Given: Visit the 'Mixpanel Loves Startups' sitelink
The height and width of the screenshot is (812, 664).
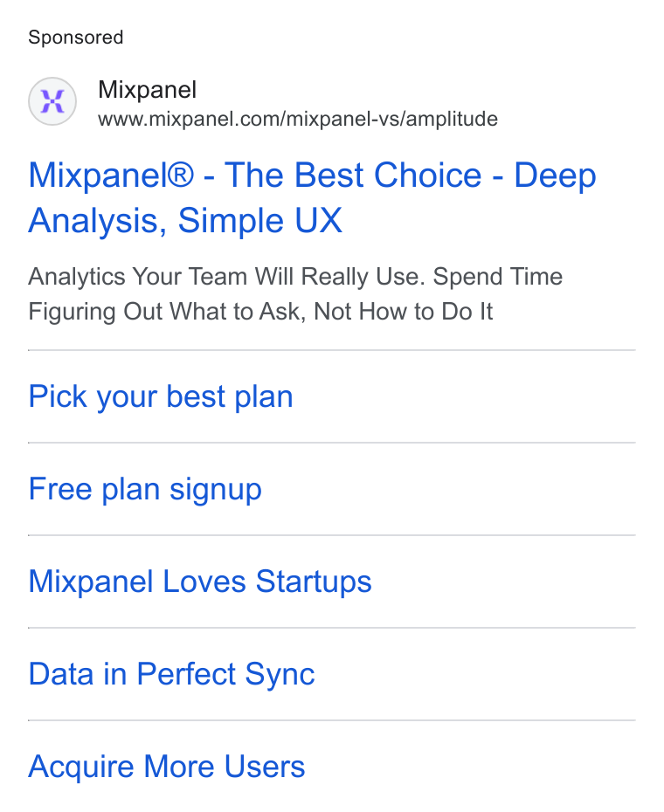Looking at the screenshot, I should (200, 581).
